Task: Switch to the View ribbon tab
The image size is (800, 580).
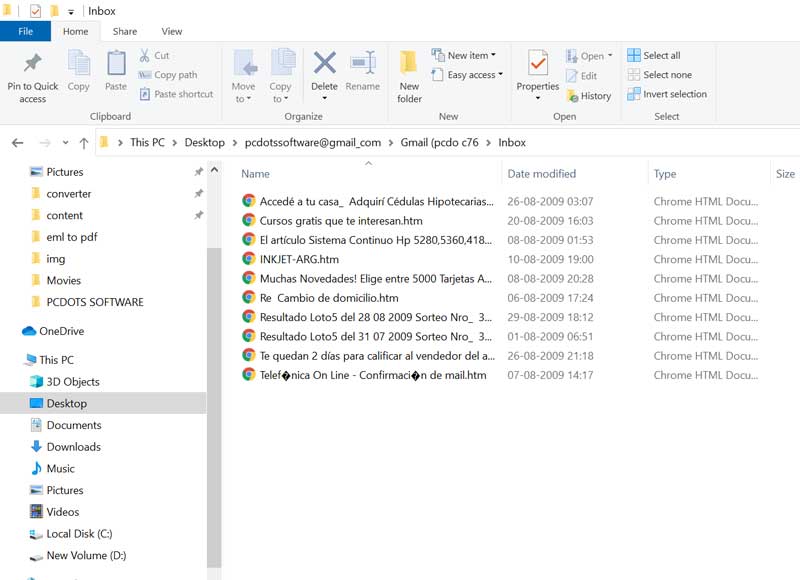Action: (172, 31)
